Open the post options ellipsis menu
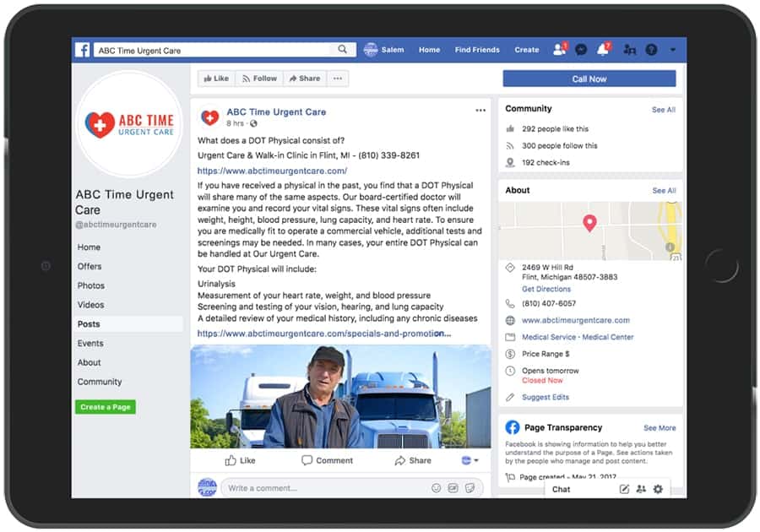Screen dimensions: 760x532 click(480, 111)
